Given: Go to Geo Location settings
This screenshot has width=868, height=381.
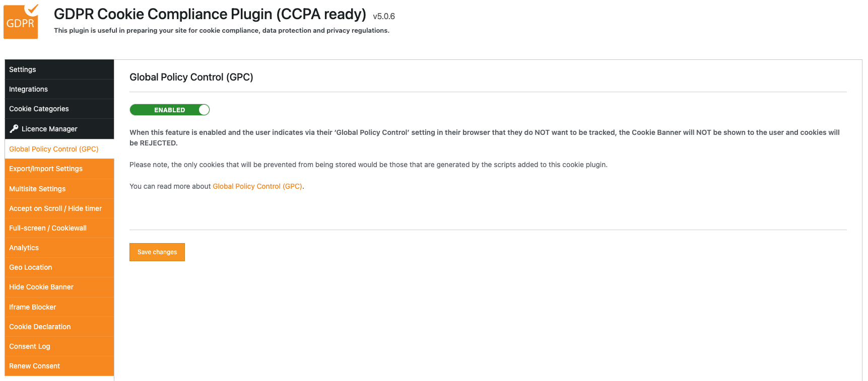Looking at the screenshot, I should [31, 267].
